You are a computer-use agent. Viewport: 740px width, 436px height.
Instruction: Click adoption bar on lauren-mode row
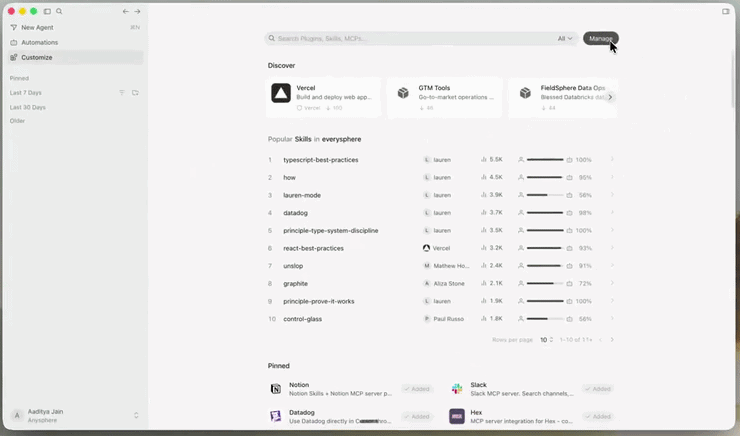[545, 195]
